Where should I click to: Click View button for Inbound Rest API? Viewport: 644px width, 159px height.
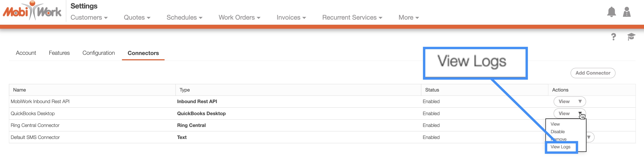point(564,101)
